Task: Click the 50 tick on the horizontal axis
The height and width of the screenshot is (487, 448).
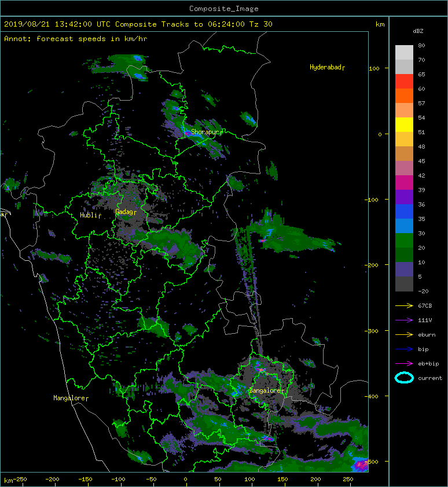Action: point(218,479)
